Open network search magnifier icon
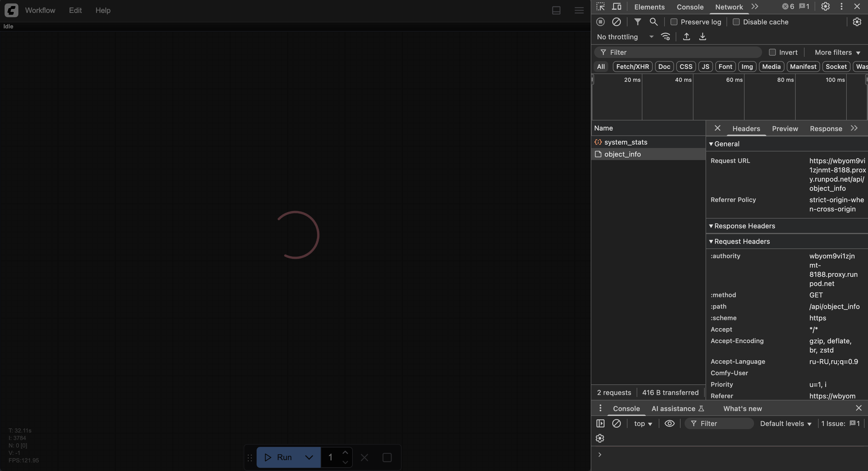 pyautogui.click(x=653, y=22)
